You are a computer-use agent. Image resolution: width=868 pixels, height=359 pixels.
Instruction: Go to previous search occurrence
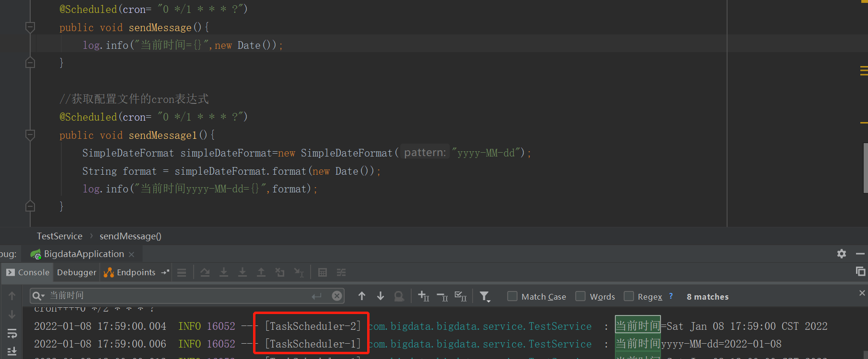click(362, 296)
